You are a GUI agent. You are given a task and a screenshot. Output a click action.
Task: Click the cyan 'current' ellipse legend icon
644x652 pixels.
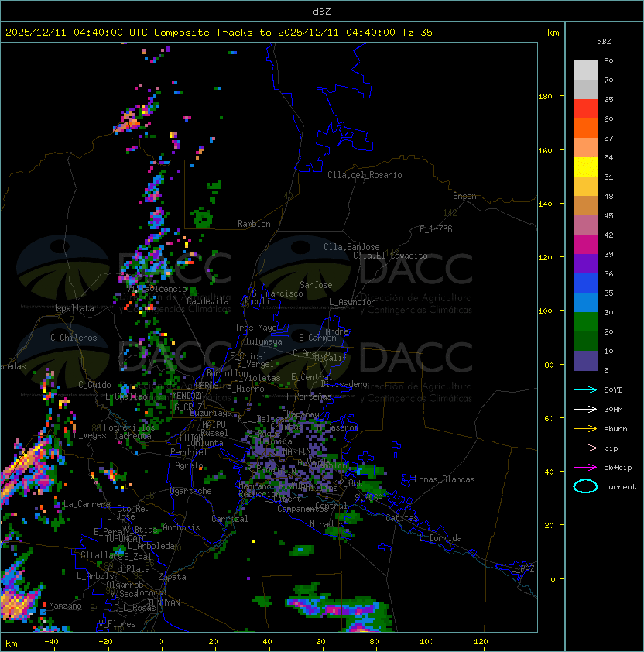tap(585, 486)
